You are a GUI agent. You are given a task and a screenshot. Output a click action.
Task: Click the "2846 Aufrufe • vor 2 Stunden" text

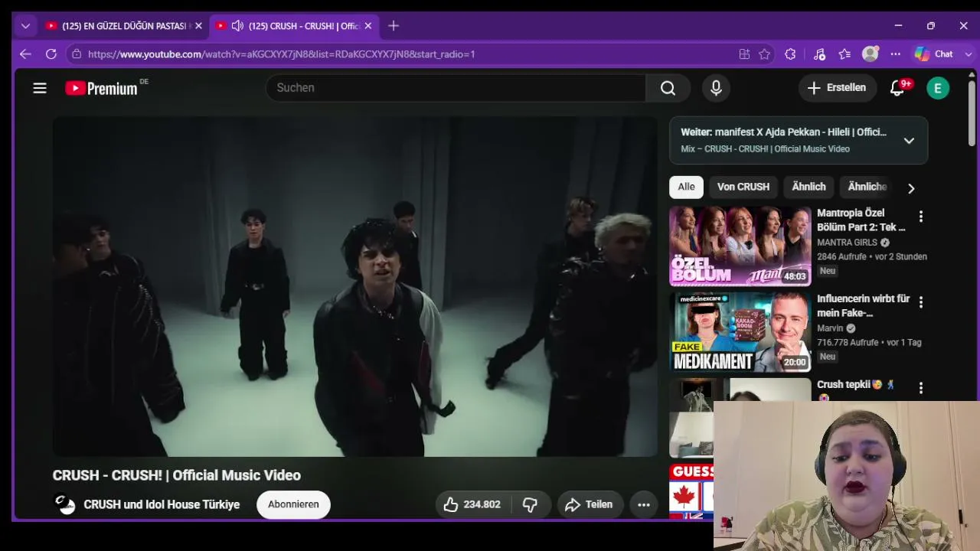(x=872, y=257)
